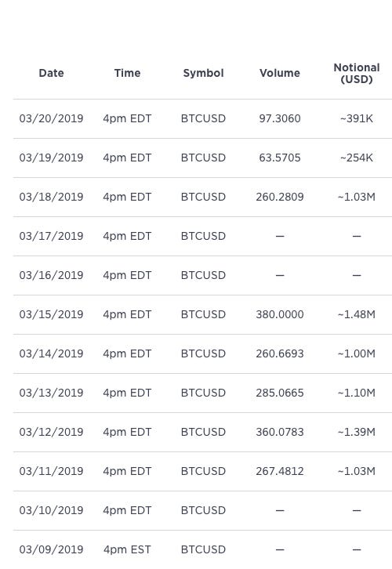
Task: Click the 267.4812 volume cell
Action: tap(279, 471)
